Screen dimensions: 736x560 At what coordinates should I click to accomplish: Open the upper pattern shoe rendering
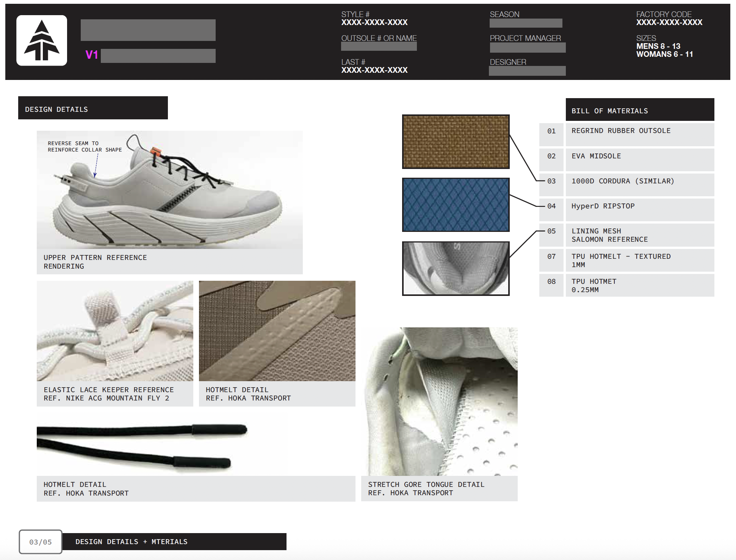click(169, 189)
